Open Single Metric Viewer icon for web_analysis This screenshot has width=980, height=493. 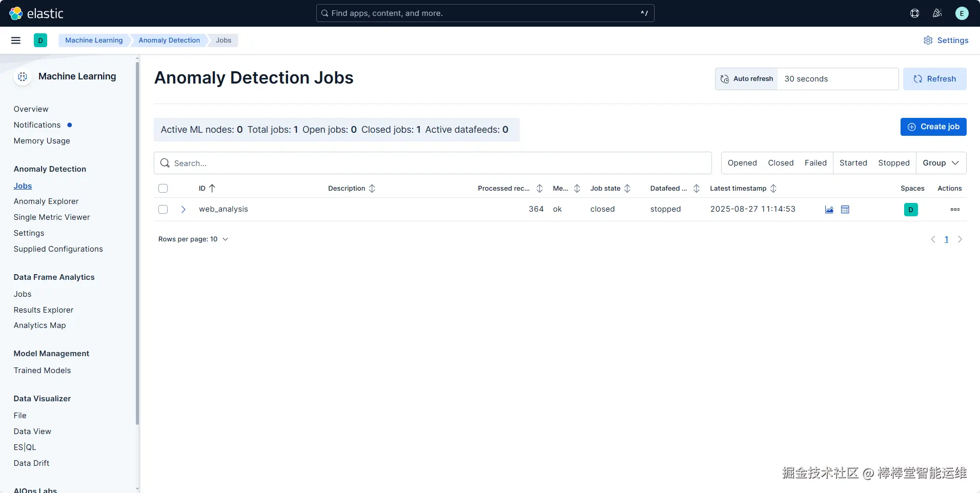[829, 210]
